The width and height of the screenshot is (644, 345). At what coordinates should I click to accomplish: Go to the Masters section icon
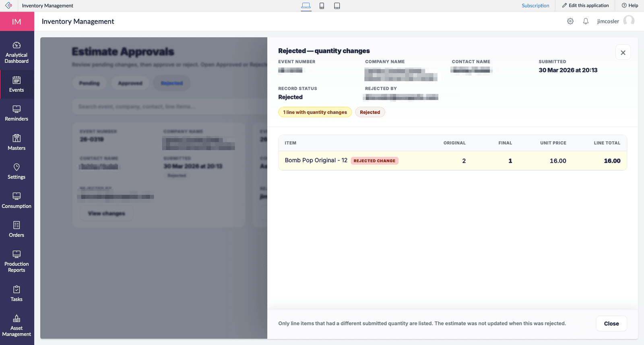point(17,138)
